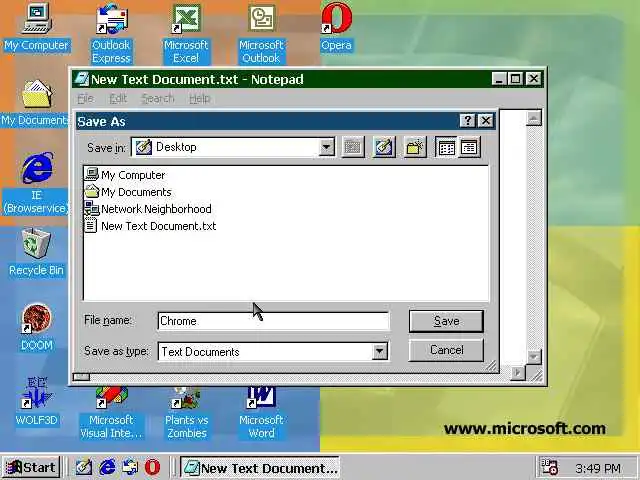
Task: Select My Documents in the file list
Action: (128, 192)
